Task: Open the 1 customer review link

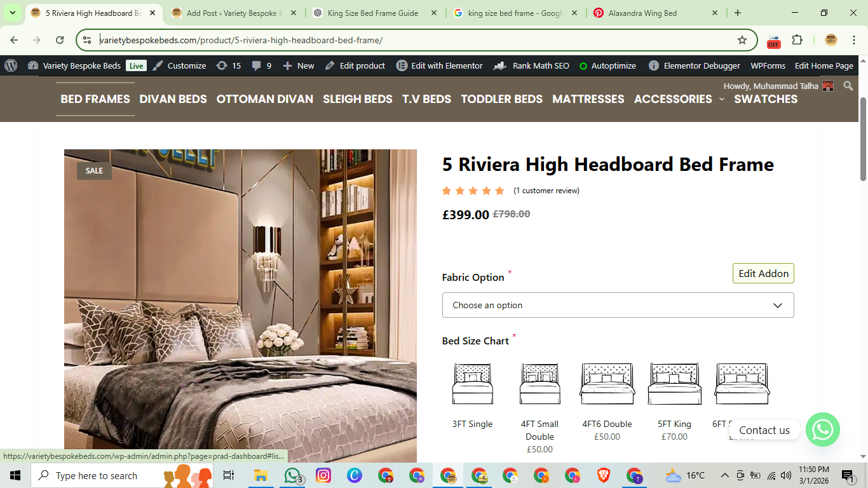Action: [546, 191]
